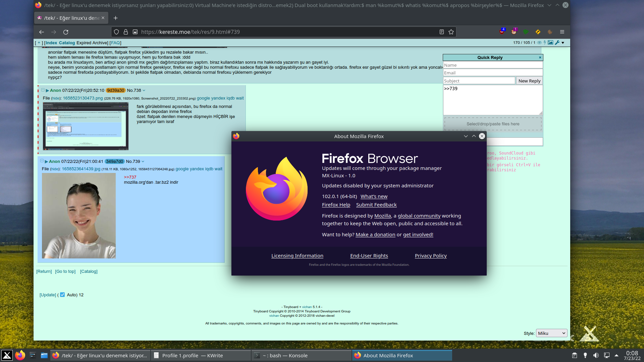Image resolution: width=644 pixels, height=362 pixels.
Task: Open the photo thumbnail in post 739
Action: 79,216
